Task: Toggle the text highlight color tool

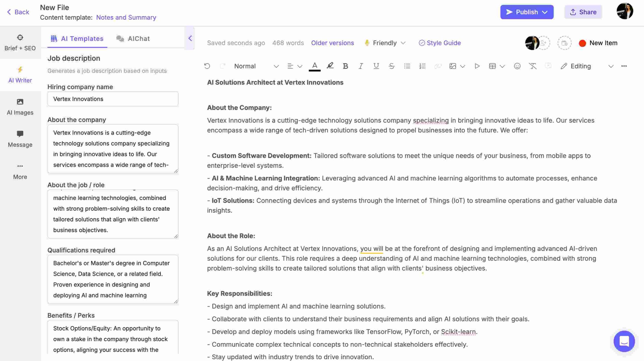Action: [x=330, y=66]
